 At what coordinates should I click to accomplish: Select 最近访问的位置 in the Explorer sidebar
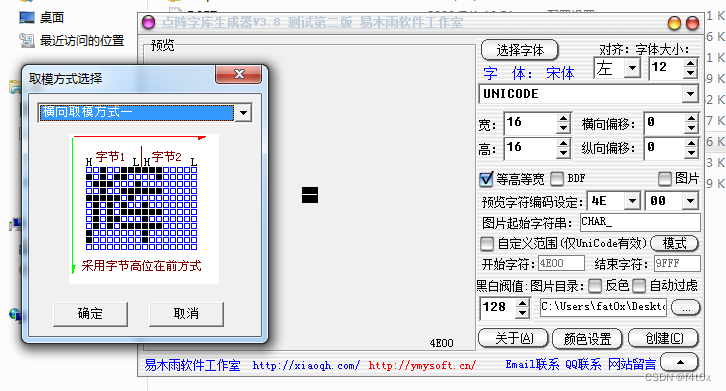coord(72,41)
